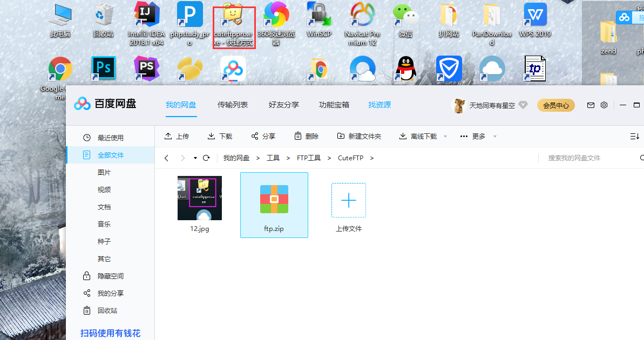Open the zend folder on desktop
Screen dimensions: 644x340
pyautogui.click(x=608, y=38)
